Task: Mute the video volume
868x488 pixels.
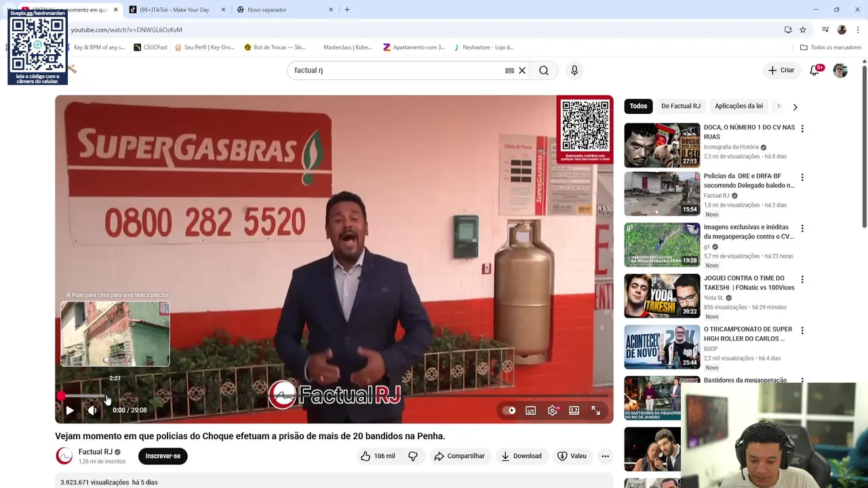Action: 92,410
